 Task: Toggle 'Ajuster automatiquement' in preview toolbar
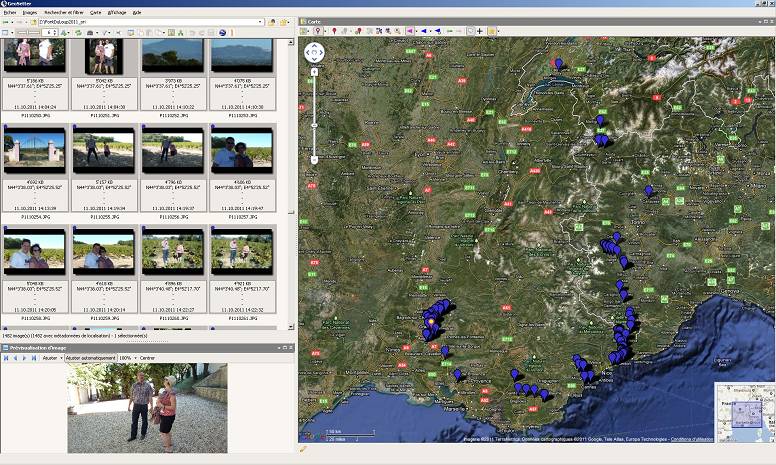tap(91, 357)
